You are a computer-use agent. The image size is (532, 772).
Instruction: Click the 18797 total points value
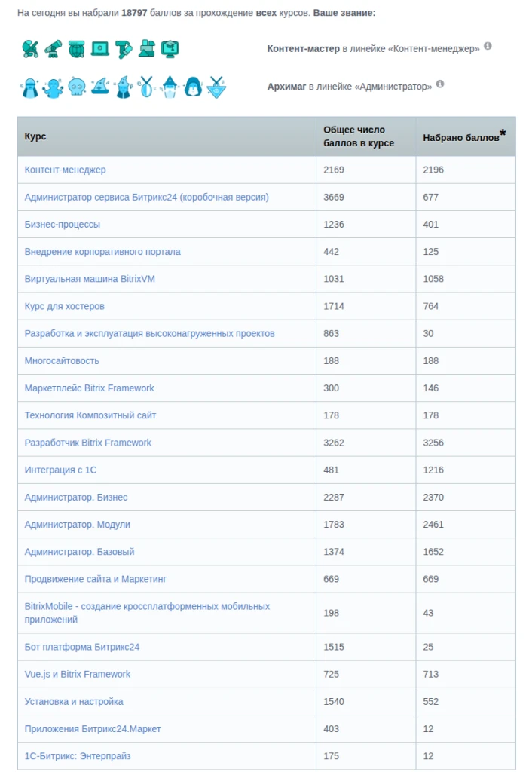(134, 13)
